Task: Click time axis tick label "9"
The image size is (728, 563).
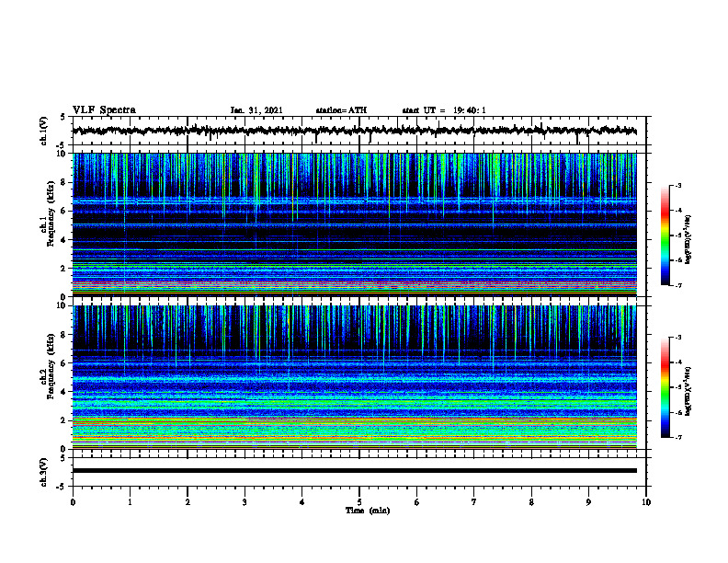Action: 588,502
